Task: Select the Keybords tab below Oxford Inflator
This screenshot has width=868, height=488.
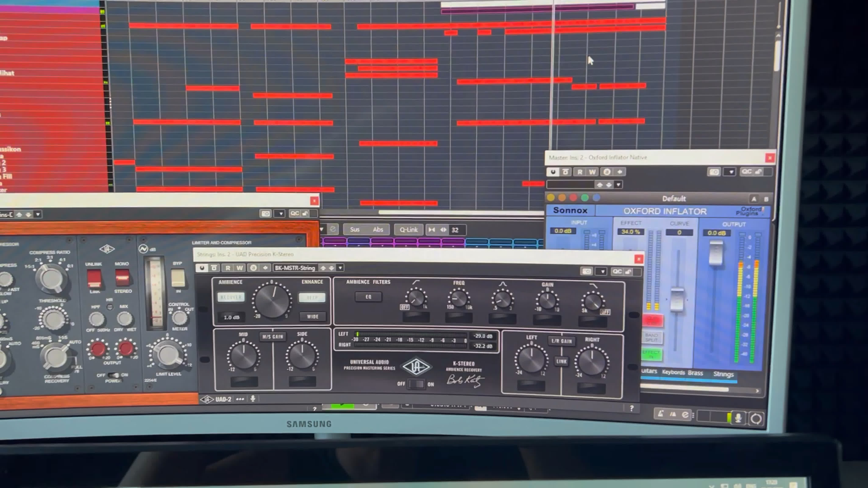Action: [673, 372]
